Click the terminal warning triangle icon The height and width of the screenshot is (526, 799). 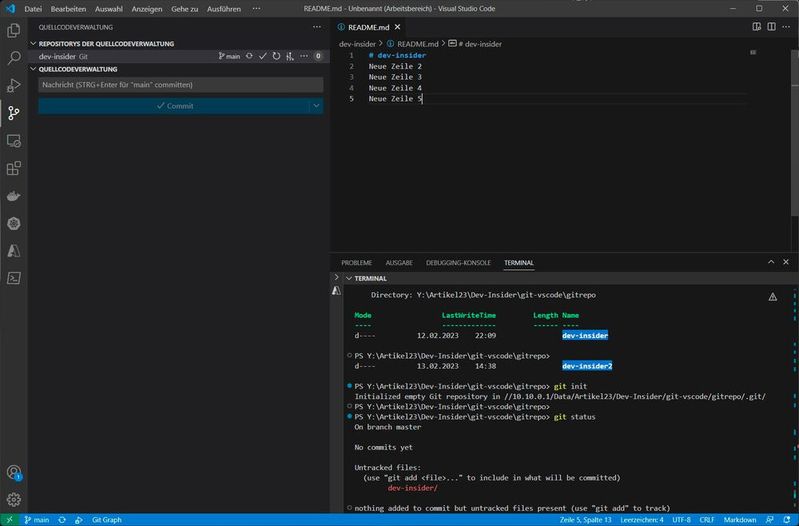(773, 297)
